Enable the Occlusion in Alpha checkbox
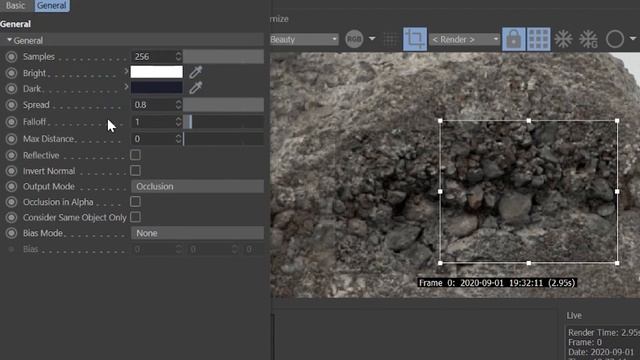Viewport: 640px width, 360px height. click(x=136, y=202)
